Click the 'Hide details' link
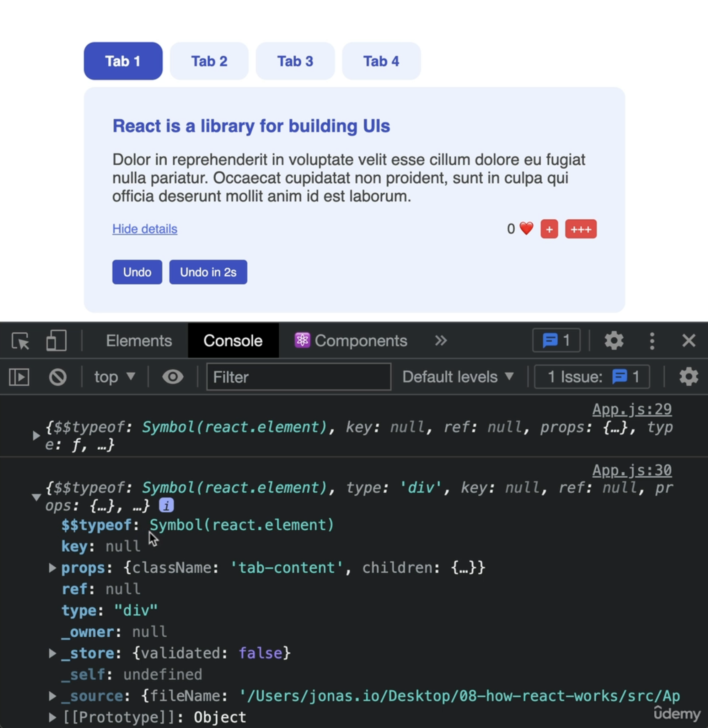Image resolution: width=708 pixels, height=728 pixels. click(x=144, y=229)
